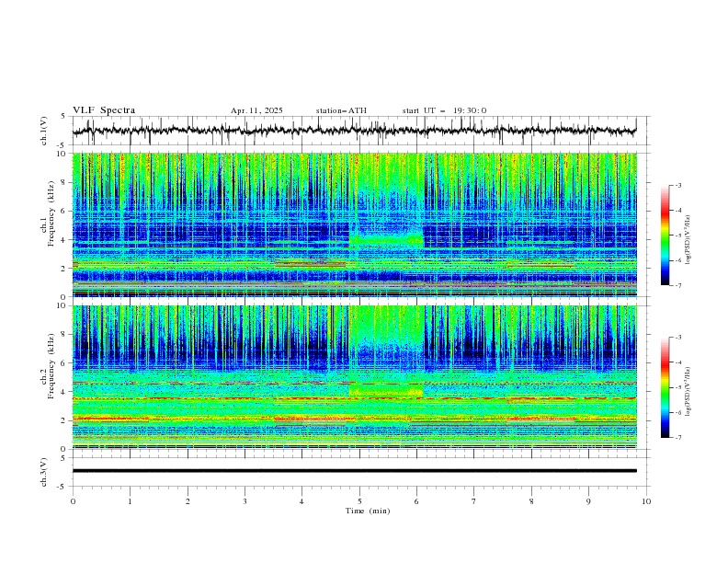Click the ch.1 frequency axis "4" kHz tick label
This screenshot has height=563, width=728.
click(65, 240)
